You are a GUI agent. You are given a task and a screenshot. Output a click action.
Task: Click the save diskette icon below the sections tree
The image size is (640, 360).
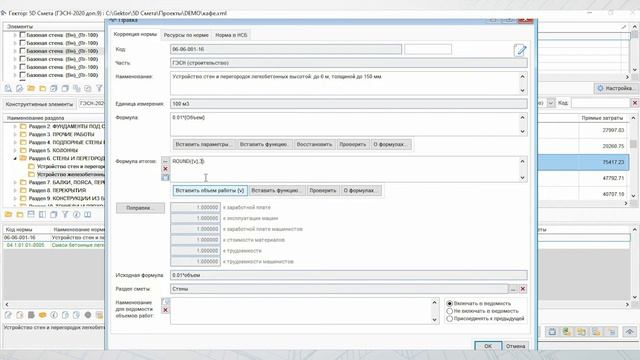click(31, 214)
